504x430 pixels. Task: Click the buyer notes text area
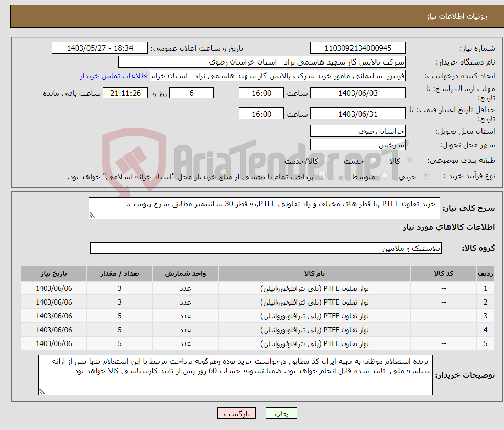coord(235,375)
